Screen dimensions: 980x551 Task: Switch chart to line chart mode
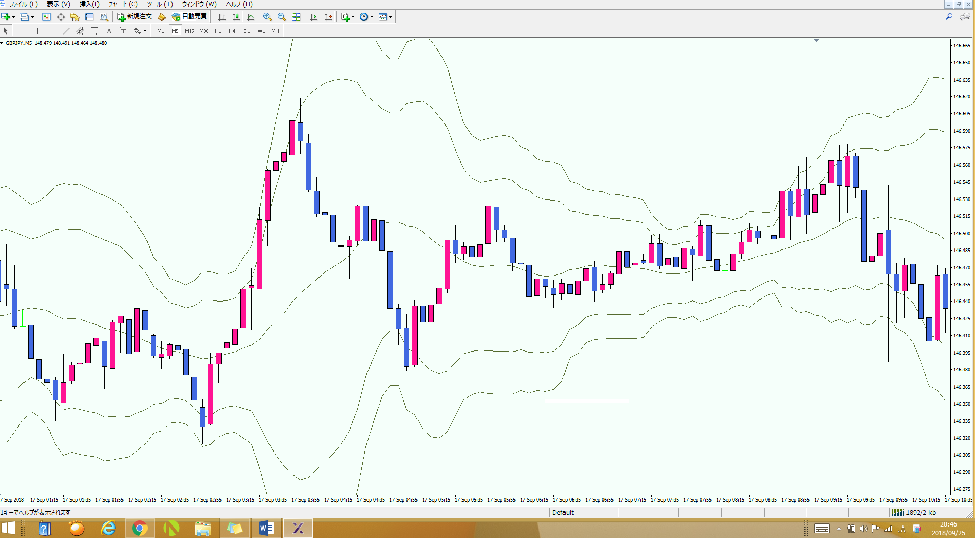pos(251,17)
